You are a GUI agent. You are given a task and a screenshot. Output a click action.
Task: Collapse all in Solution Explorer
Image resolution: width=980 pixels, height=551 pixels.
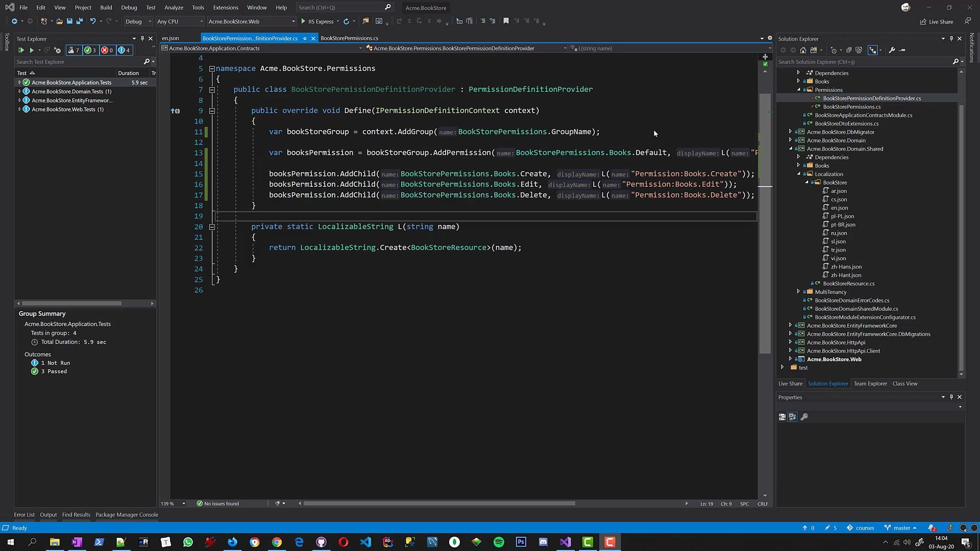click(848, 50)
